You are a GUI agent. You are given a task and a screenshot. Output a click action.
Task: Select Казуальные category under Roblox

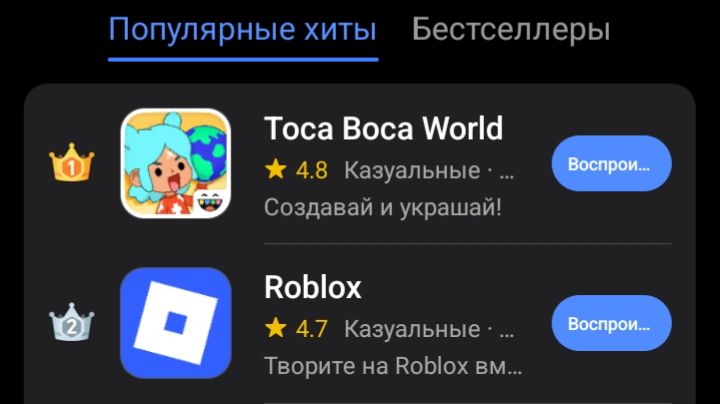412,329
